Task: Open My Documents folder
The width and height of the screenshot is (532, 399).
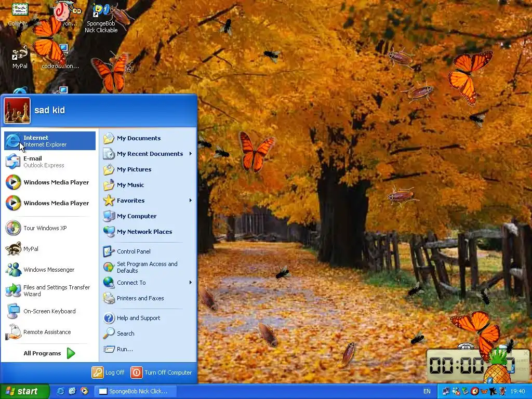Action: click(148, 138)
